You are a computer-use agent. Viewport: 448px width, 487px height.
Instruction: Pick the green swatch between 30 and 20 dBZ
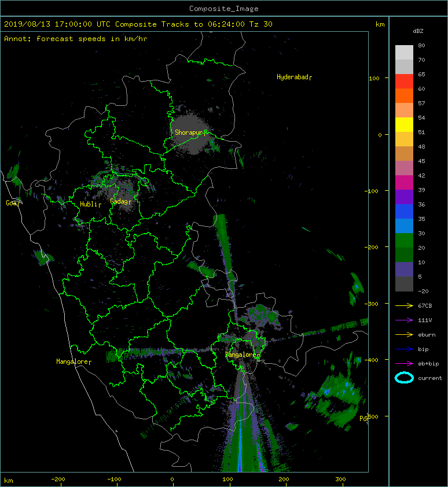coord(404,241)
